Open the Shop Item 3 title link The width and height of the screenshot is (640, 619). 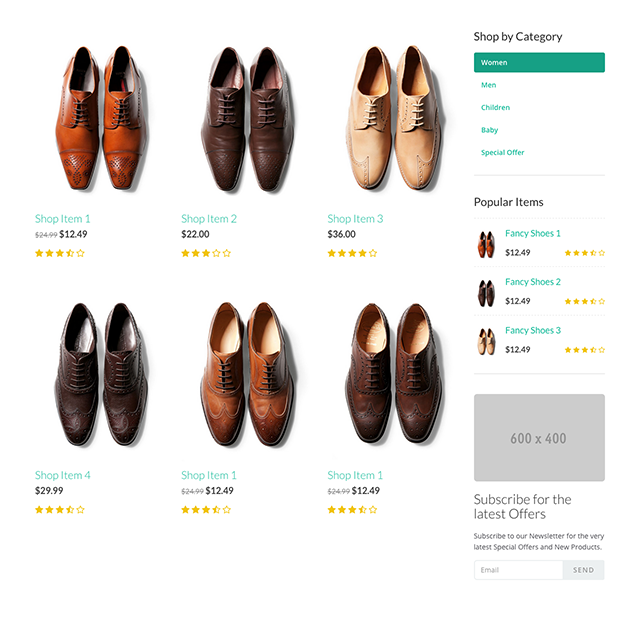pyautogui.click(x=355, y=219)
